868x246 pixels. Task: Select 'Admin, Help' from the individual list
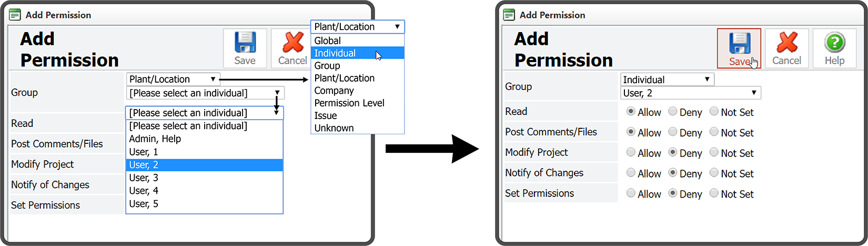click(x=155, y=139)
